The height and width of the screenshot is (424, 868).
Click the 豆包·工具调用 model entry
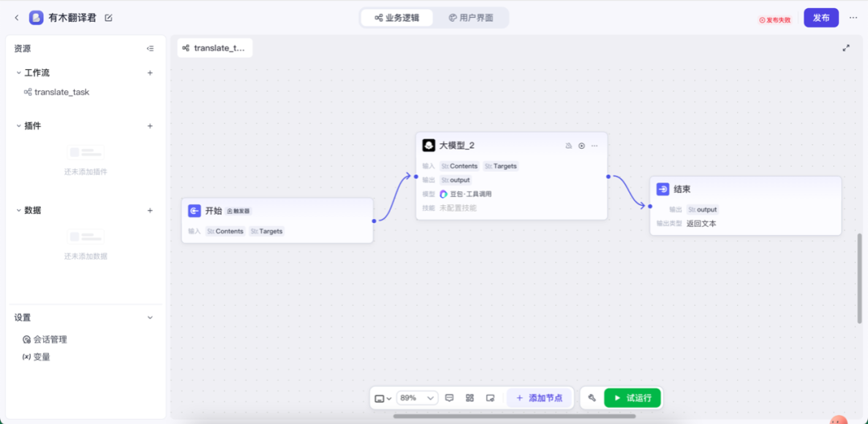click(x=466, y=194)
